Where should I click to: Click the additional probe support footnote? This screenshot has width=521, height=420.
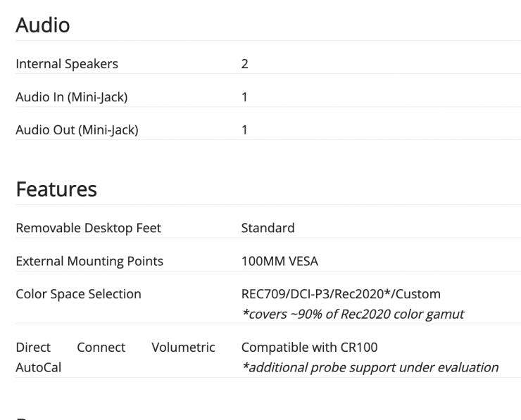(370, 367)
